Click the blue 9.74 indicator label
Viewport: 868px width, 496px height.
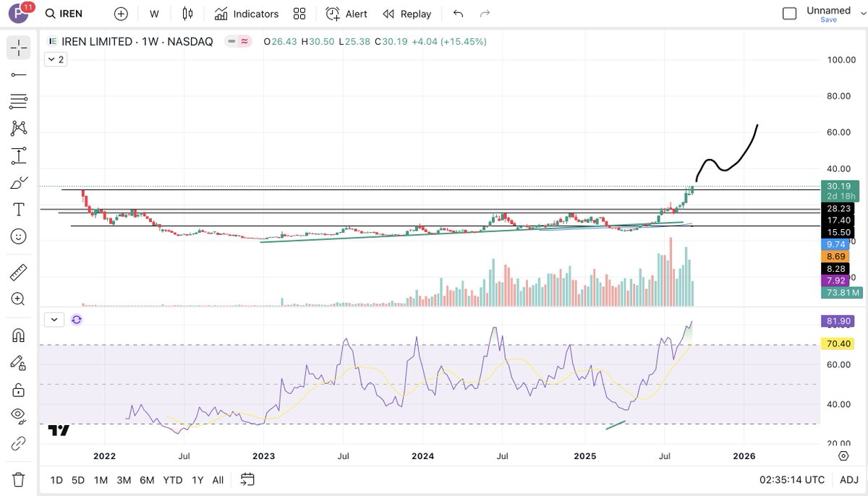point(836,244)
